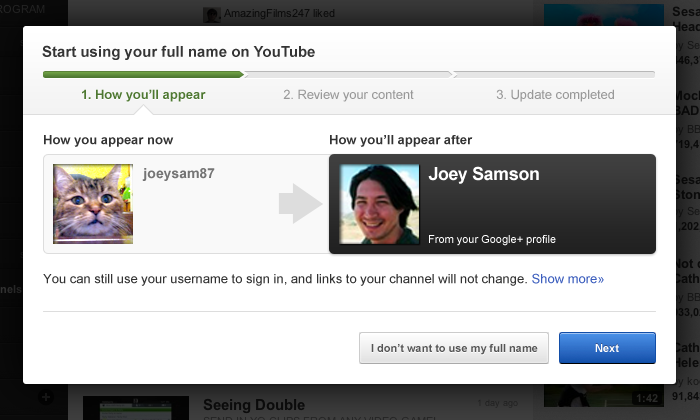Click the second progress bar segment
This screenshot has height=420, width=700.
348,75
